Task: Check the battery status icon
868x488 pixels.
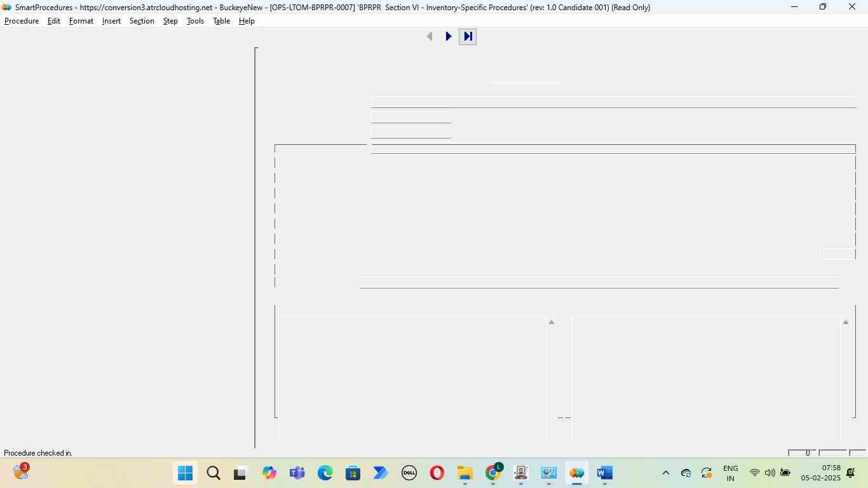Action: coord(785,473)
